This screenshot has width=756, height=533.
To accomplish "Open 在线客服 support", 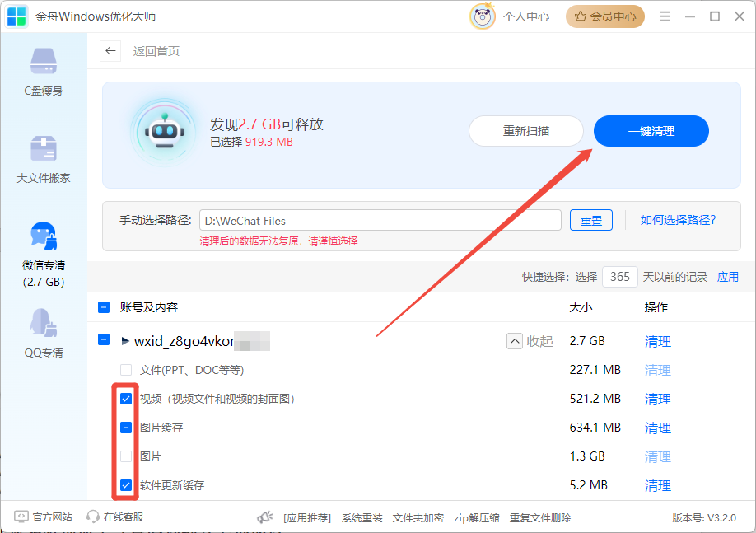I will click(x=114, y=517).
